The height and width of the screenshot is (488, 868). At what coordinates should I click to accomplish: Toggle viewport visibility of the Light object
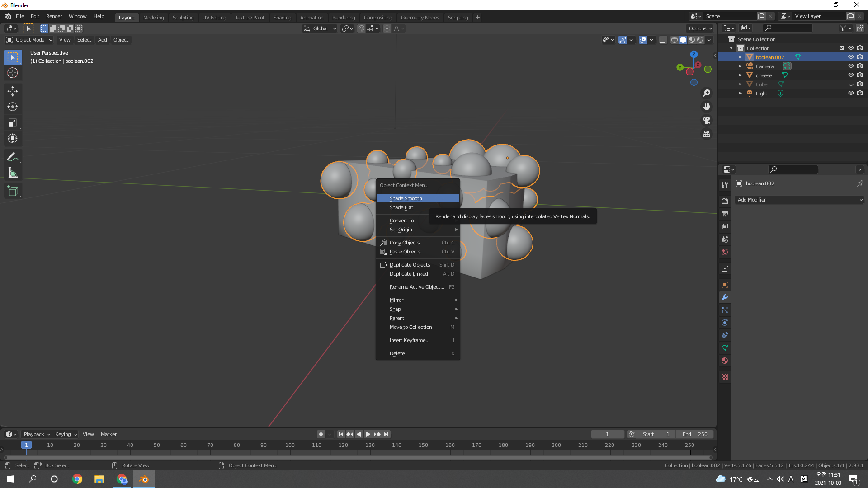850,93
